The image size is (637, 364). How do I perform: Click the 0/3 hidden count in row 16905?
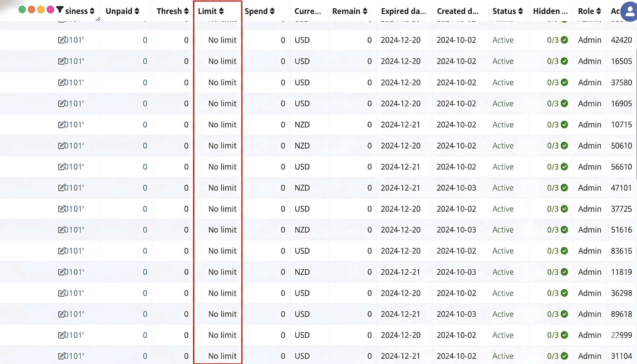coord(553,103)
